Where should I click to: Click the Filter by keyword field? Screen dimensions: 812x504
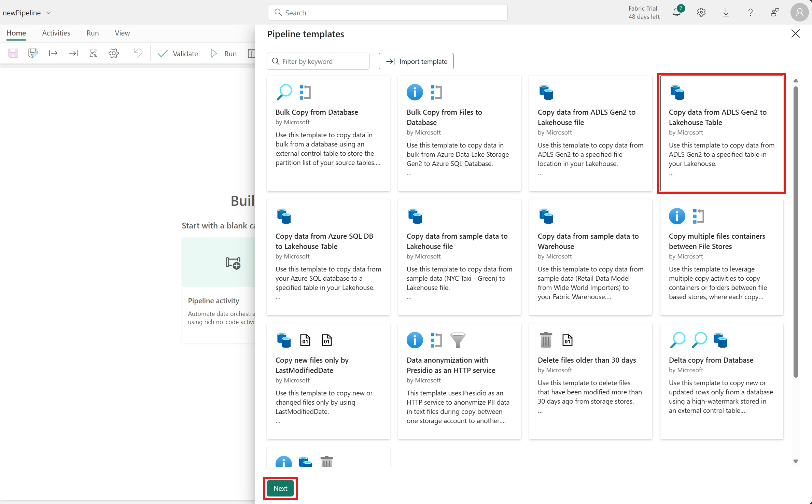click(318, 61)
